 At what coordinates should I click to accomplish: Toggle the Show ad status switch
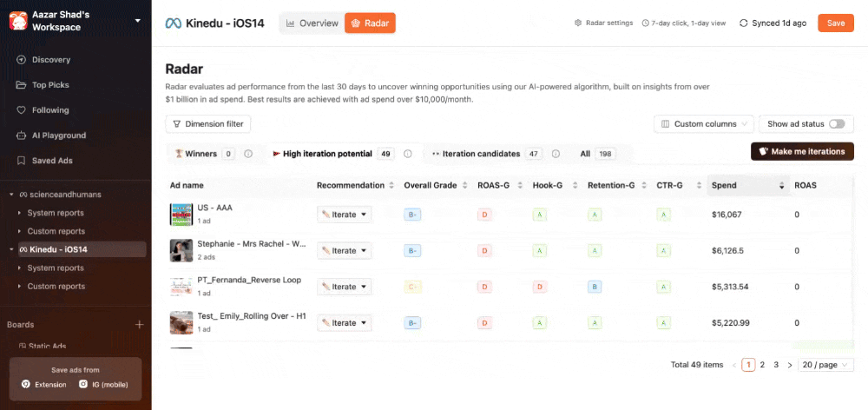tap(837, 124)
